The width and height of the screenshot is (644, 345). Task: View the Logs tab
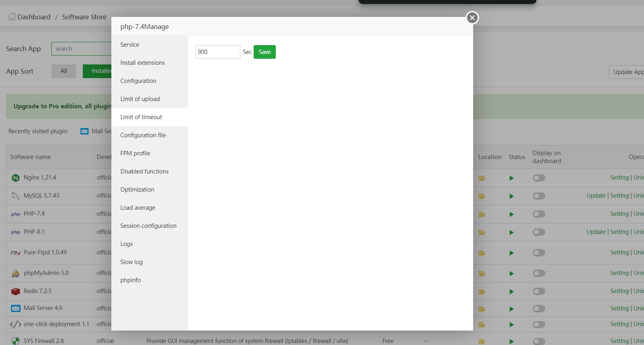coord(150,244)
